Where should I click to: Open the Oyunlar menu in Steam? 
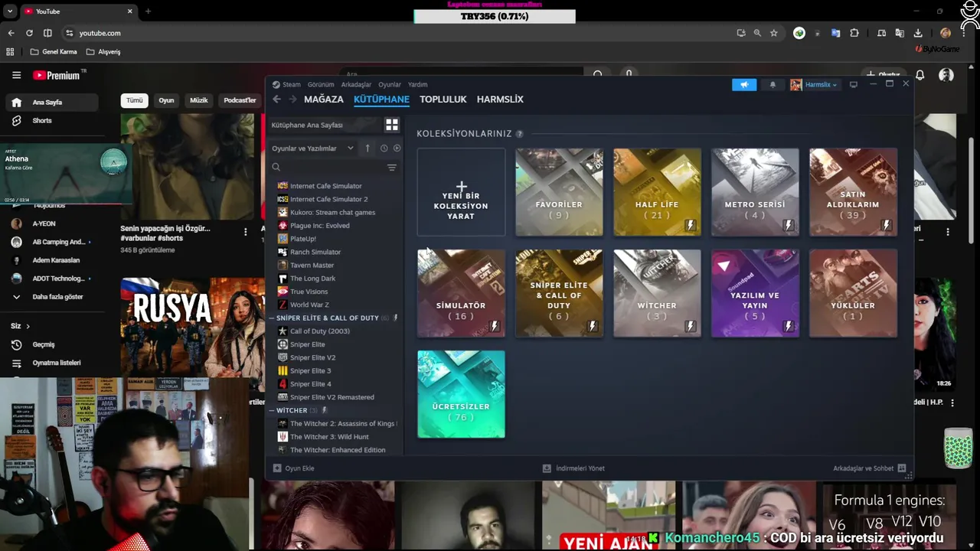(x=390, y=84)
